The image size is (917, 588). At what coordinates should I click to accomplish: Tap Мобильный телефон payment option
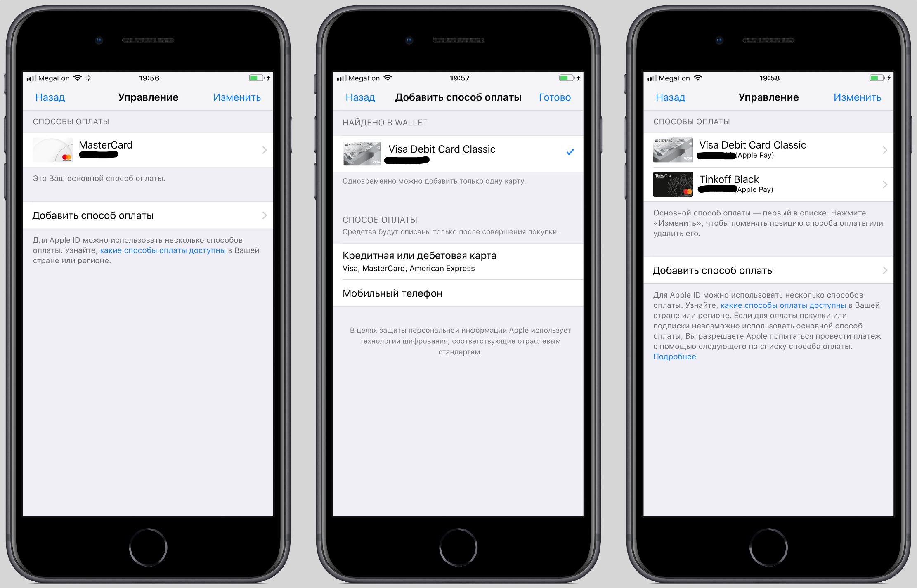(x=458, y=293)
